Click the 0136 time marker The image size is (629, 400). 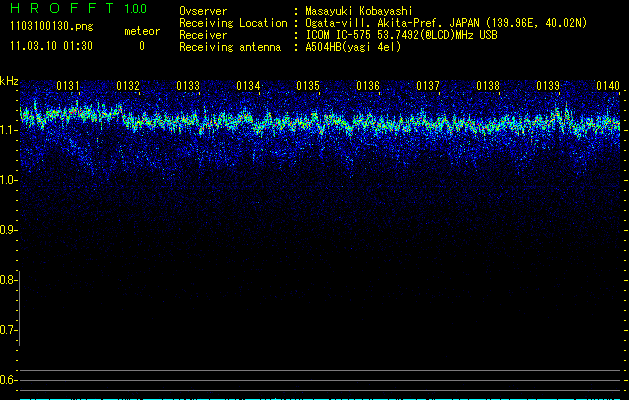pos(368,87)
